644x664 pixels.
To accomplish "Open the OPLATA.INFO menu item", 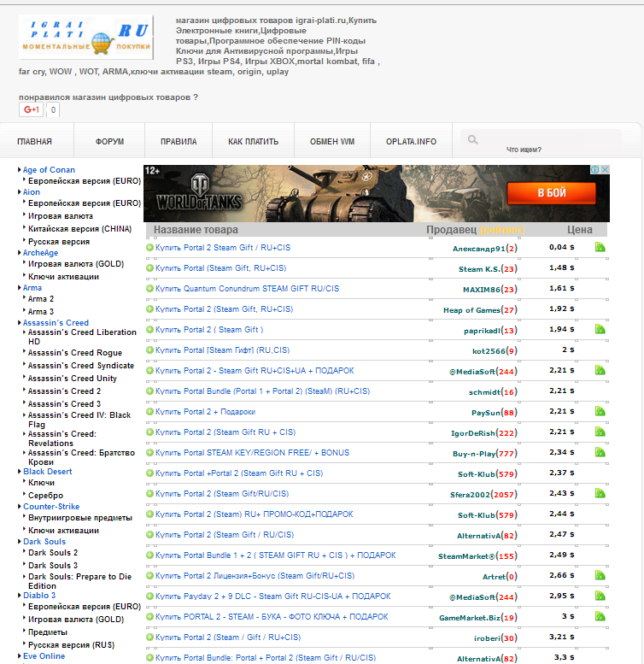I will (x=411, y=142).
